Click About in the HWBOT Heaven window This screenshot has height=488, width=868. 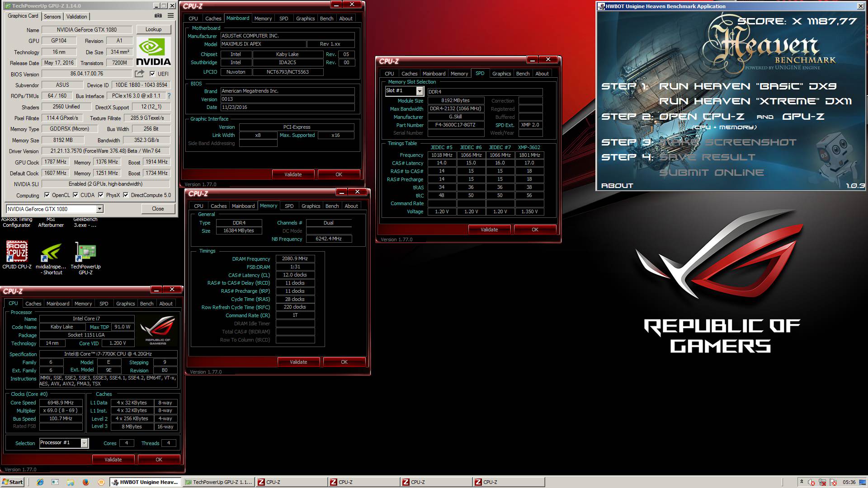pos(617,186)
